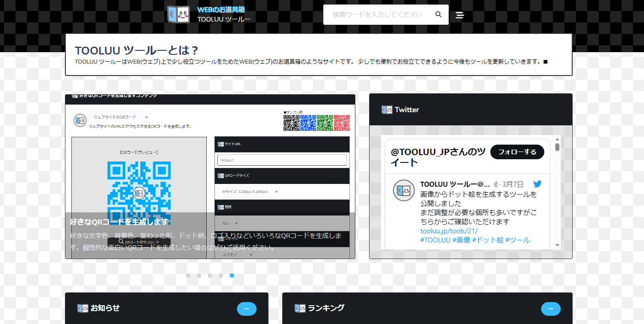This screenshot has height=324, width=644.
Task: Click the ランキング heading text
Action: tap(326, 308)
